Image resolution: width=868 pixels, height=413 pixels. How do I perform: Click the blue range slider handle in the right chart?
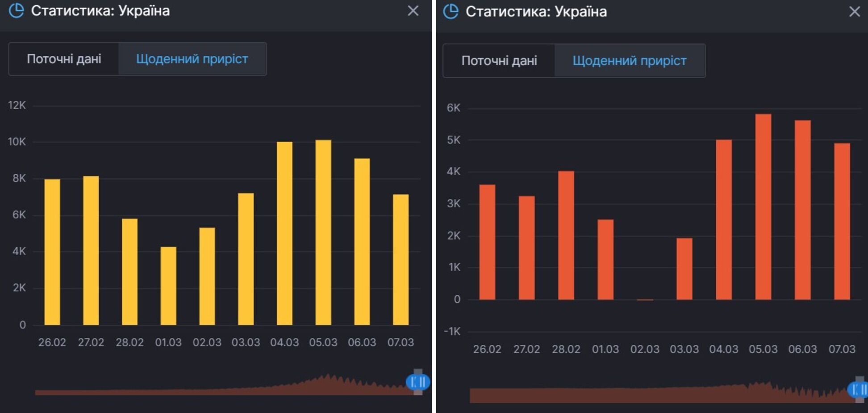click(858, 390)
